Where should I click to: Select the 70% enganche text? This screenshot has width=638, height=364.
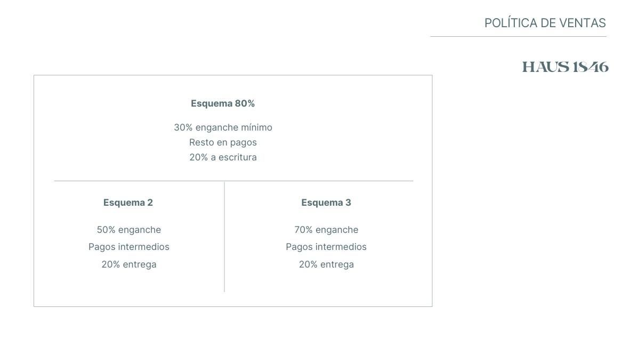(x=326, y=230)
